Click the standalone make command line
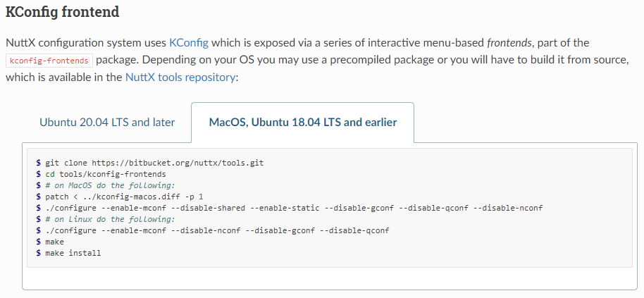Viewport: 644px width, 298px height. 54,242
